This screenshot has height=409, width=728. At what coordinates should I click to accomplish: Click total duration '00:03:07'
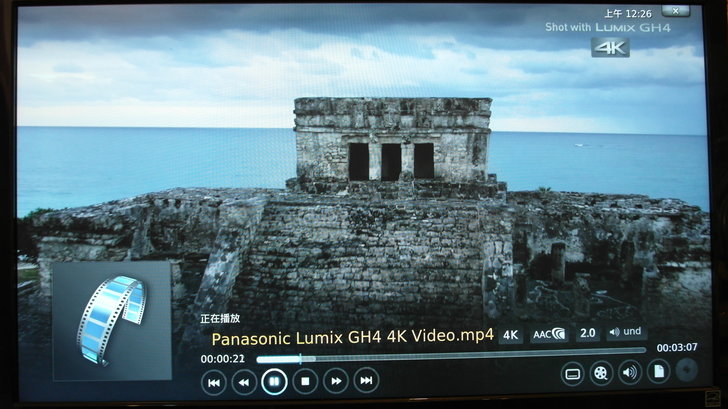tap(677, 347)
